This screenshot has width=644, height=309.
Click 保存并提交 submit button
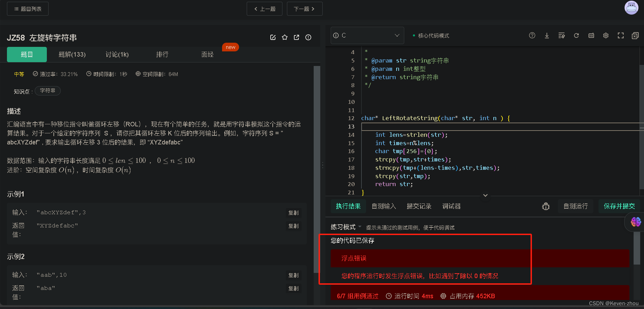pos(619,206)
